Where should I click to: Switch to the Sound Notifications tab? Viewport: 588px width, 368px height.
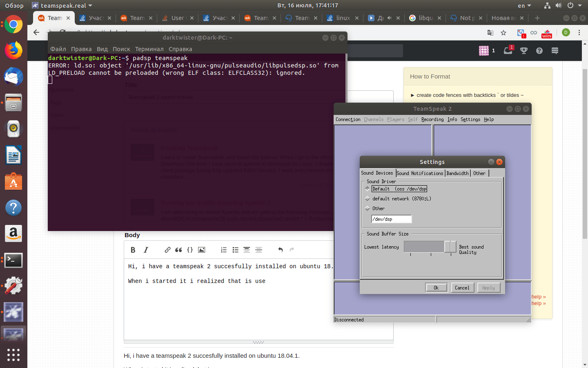(x=420, y=173)
